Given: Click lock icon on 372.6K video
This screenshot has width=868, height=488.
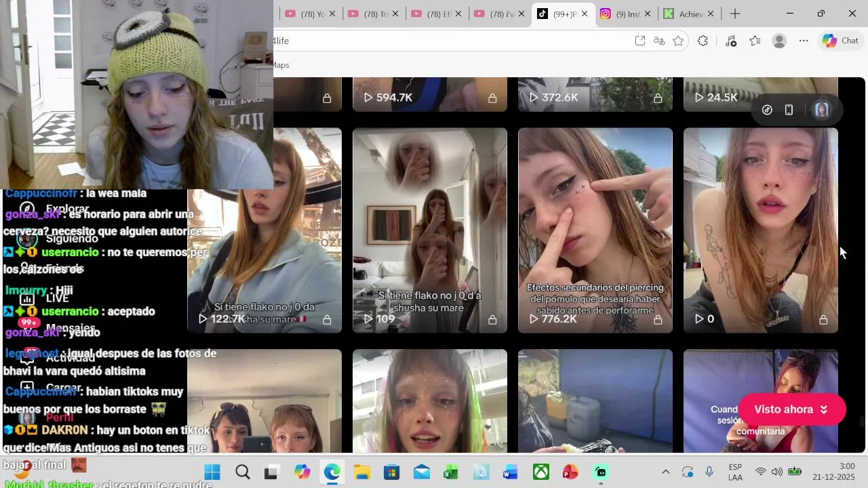Looking at the screenshot, I should 658,98.
